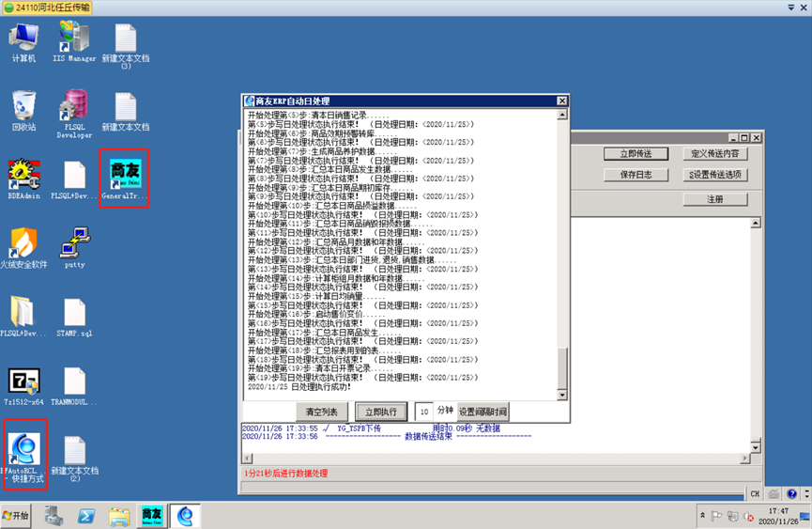Open the 计算机 desktop icon

[23, 42]
